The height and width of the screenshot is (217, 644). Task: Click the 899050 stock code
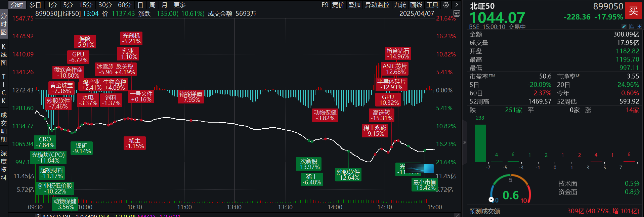coord(608,6)
